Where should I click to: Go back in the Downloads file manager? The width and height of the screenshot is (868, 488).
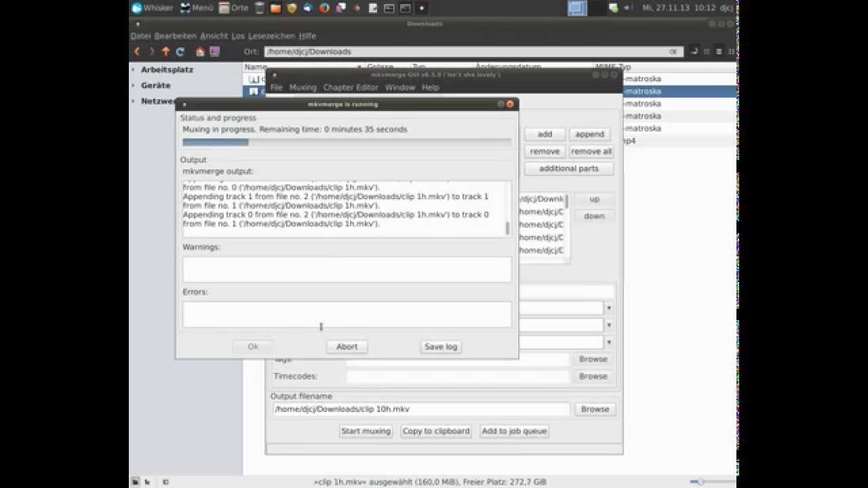(137, 52)
